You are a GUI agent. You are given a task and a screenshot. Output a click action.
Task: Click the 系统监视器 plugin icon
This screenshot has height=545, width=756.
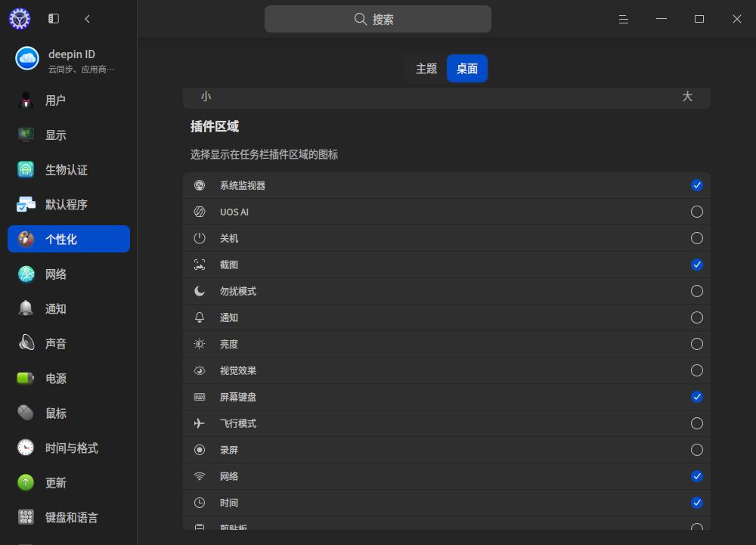[200, 185]
